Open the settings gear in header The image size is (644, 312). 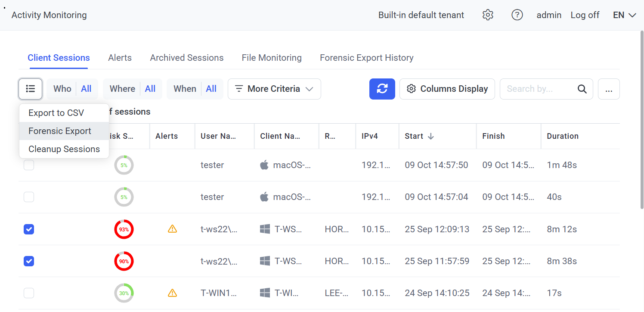pyautogui.click(x=487, y=15)
